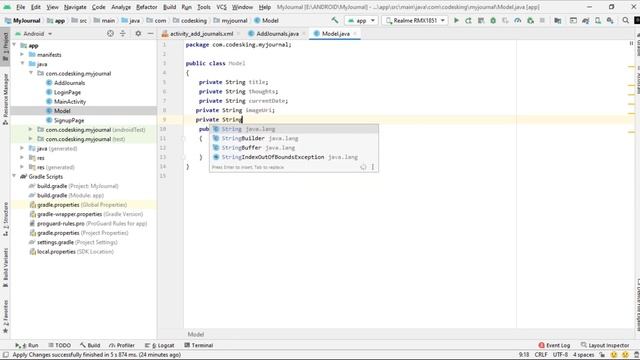Open the Run tool window button
This screenshot has width=640, height=360.
click(x=27, y=345)
